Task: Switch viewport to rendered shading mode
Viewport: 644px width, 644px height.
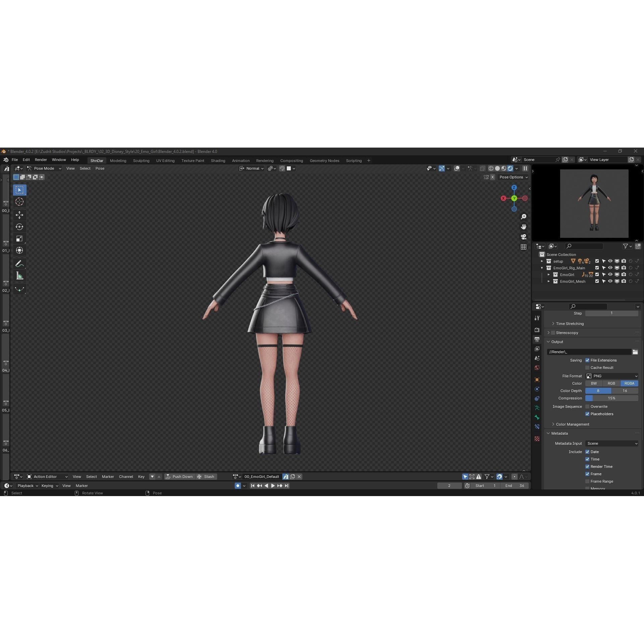Action: pyautogui.click(x=511, y=168)
